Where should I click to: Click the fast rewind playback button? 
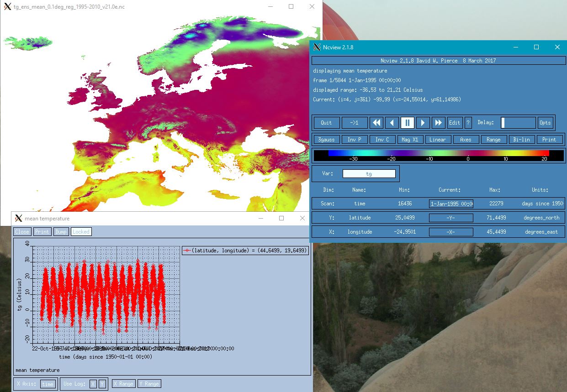pos(376,123)
